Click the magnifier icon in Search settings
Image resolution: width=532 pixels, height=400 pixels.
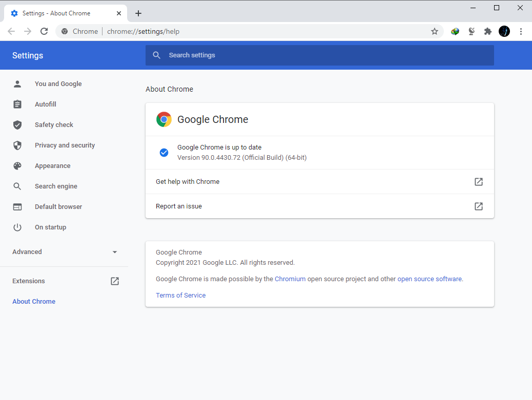156,55
